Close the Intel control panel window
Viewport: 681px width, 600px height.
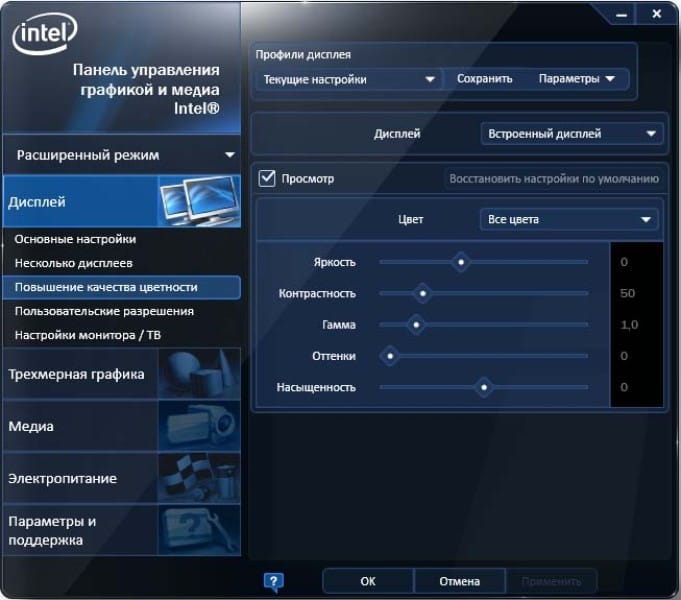point(657,14)
